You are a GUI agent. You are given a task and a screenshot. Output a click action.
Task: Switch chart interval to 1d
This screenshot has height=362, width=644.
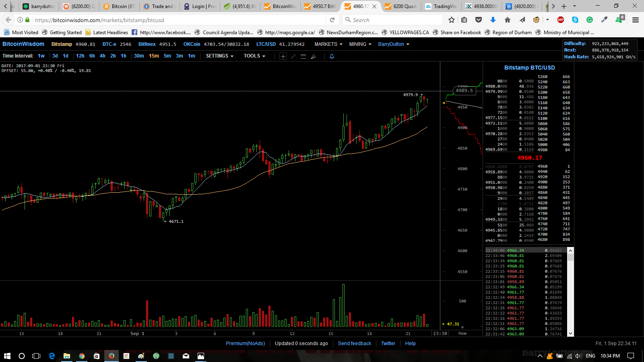click(x=66, y=56)
